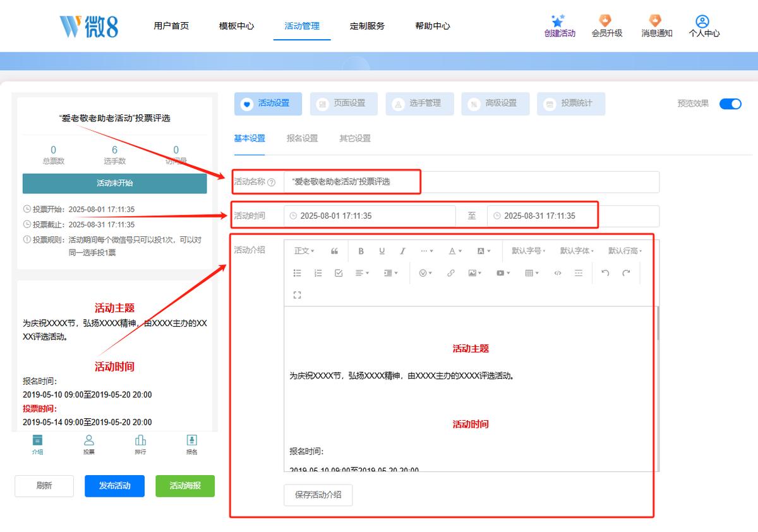Apply underline formatting in the editor
The image size is (758, 532).
coord(382,251)
